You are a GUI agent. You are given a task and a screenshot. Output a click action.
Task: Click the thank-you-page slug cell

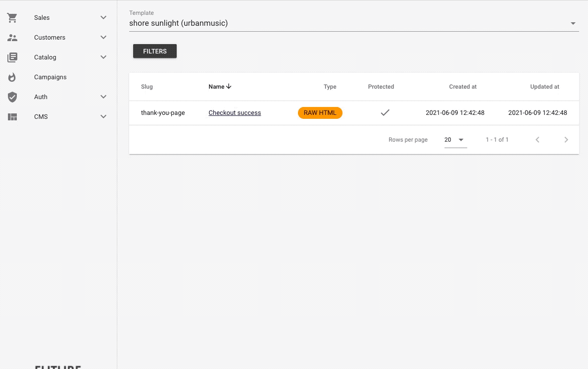coord(163,112)
